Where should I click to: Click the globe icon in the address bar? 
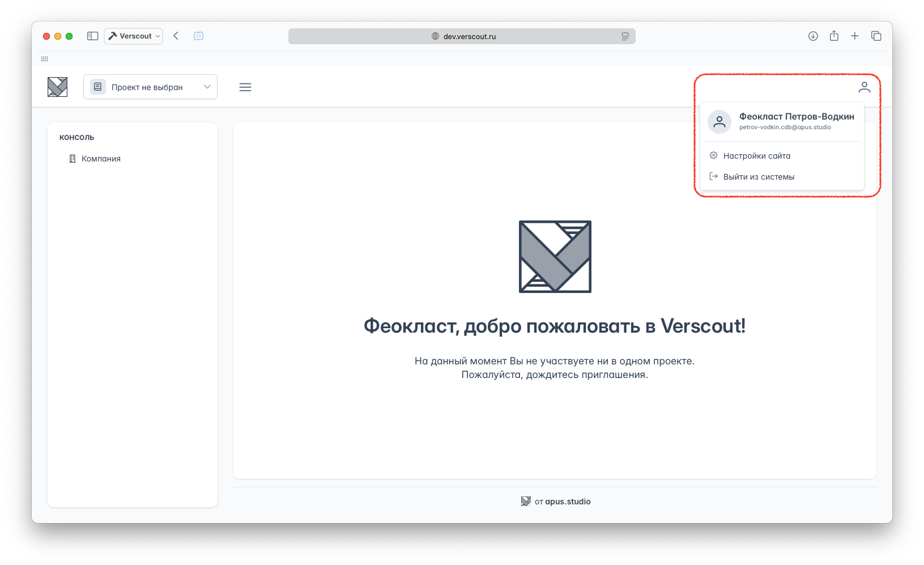pos(435,36)
